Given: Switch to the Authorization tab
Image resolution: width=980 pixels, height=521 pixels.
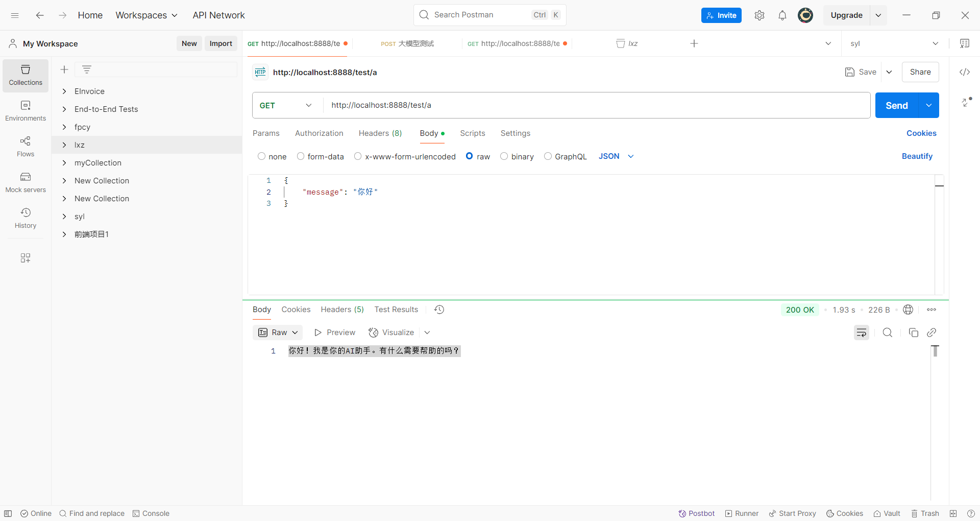Looking at the screenshot, I should (319, 133).
